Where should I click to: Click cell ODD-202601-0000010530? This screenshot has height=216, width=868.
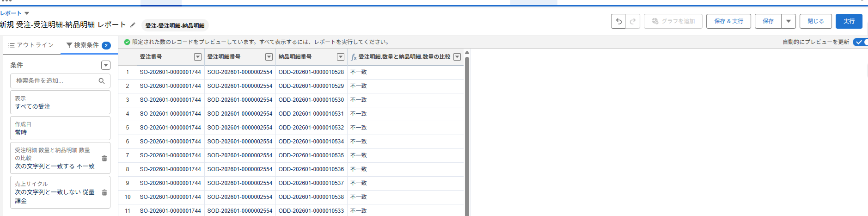(x=311, y=100)
